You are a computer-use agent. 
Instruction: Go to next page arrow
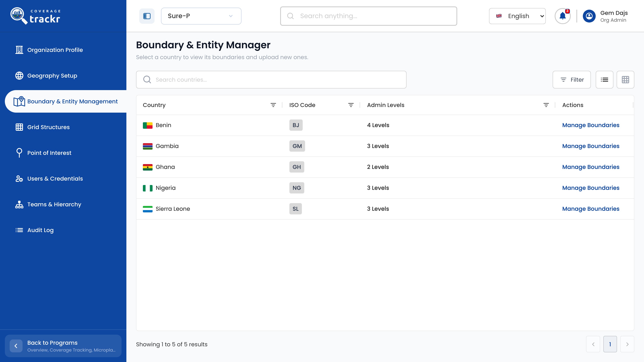coord(627,344)
